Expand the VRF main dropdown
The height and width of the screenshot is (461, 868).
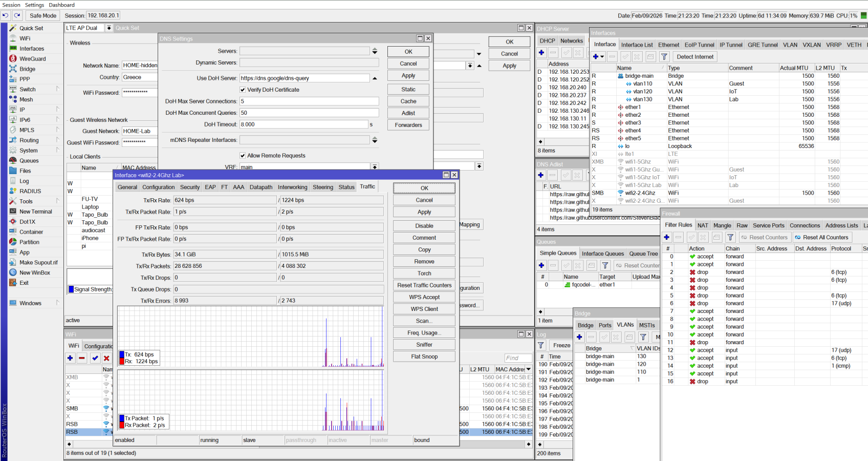375,167
